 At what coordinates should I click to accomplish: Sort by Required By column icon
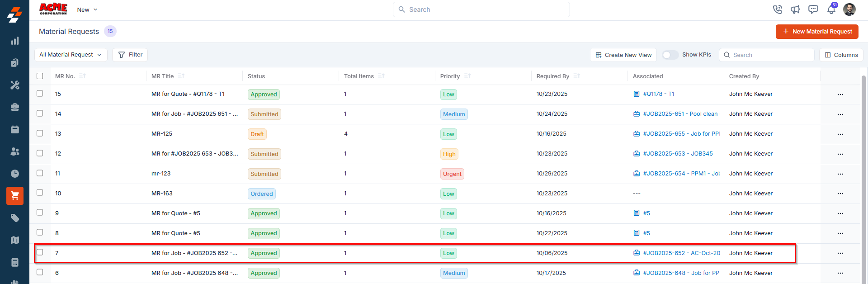576,76
